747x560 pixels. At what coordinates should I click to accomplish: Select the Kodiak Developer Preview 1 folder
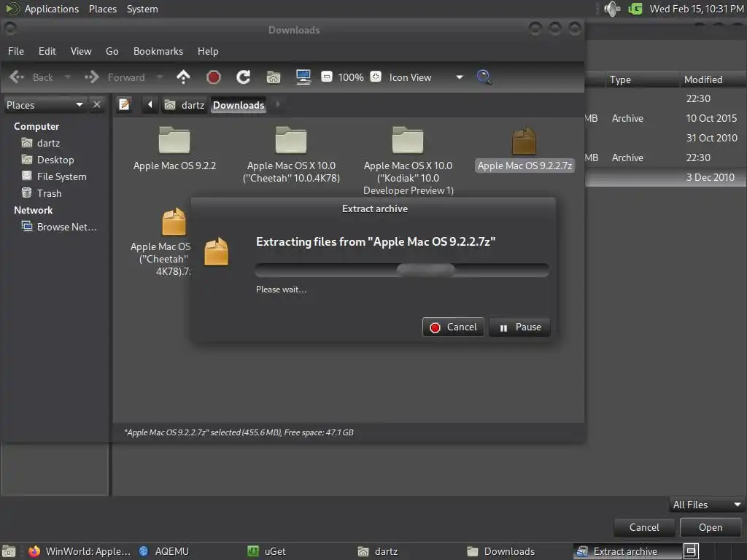click(x=409, y=161)
